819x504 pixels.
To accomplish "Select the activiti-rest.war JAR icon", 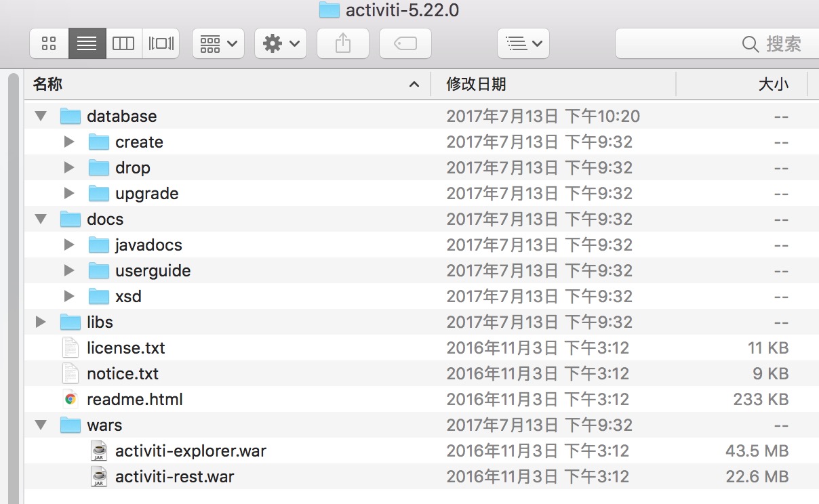I will [99, 477].
